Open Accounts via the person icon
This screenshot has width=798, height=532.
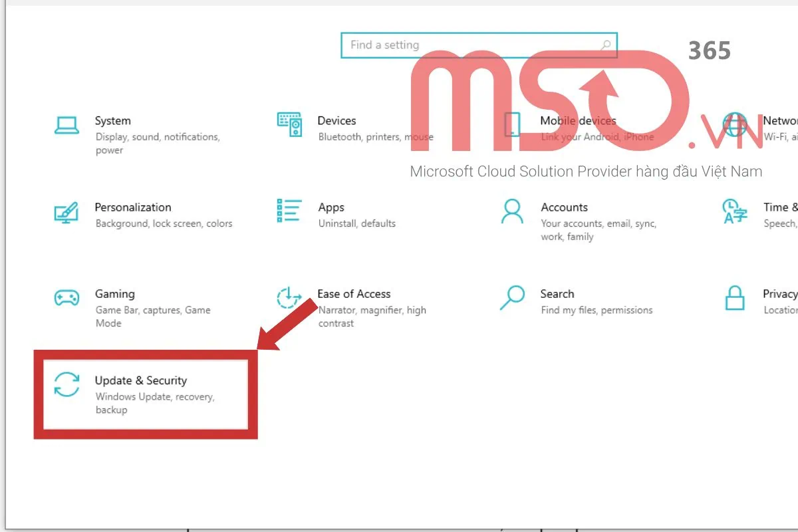click(x=512, y=211)
